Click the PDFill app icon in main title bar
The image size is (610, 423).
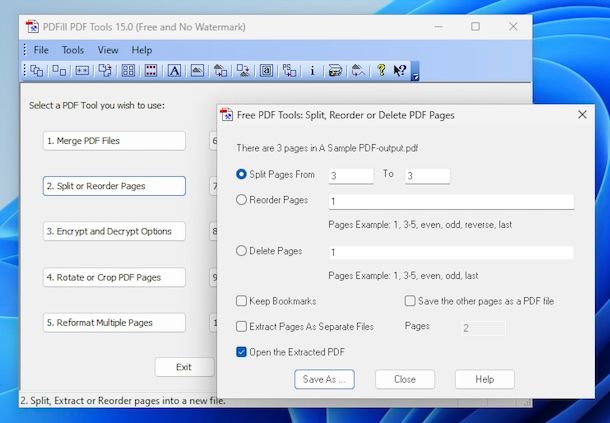point(32,26)
